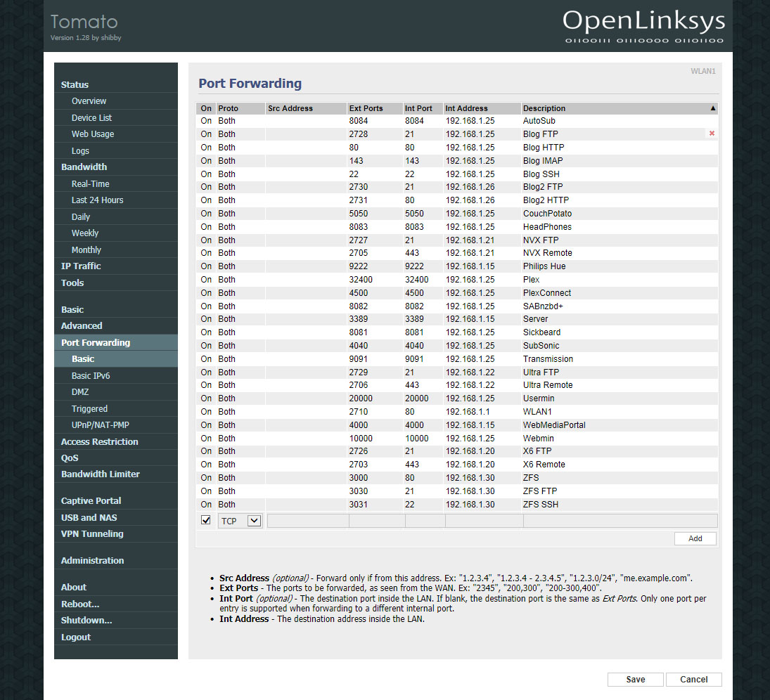Cancel the changes
The height and width of the screenshot is (700, 770).
click(693, 680)
